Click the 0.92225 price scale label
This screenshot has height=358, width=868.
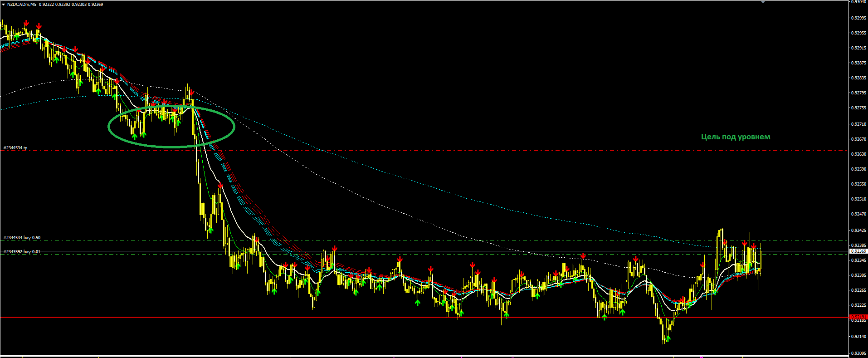click(x=858, y=305)
